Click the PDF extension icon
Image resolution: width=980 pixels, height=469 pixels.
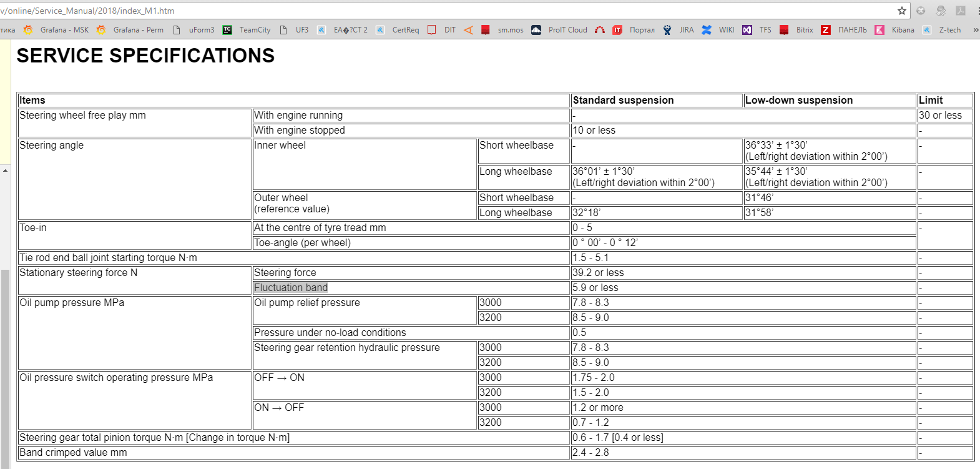961,11
